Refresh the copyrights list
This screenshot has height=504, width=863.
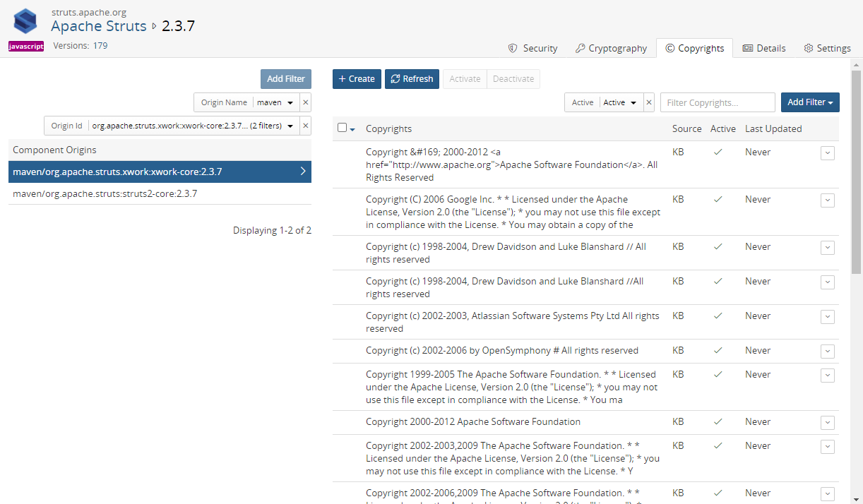[x=412, y=79]
